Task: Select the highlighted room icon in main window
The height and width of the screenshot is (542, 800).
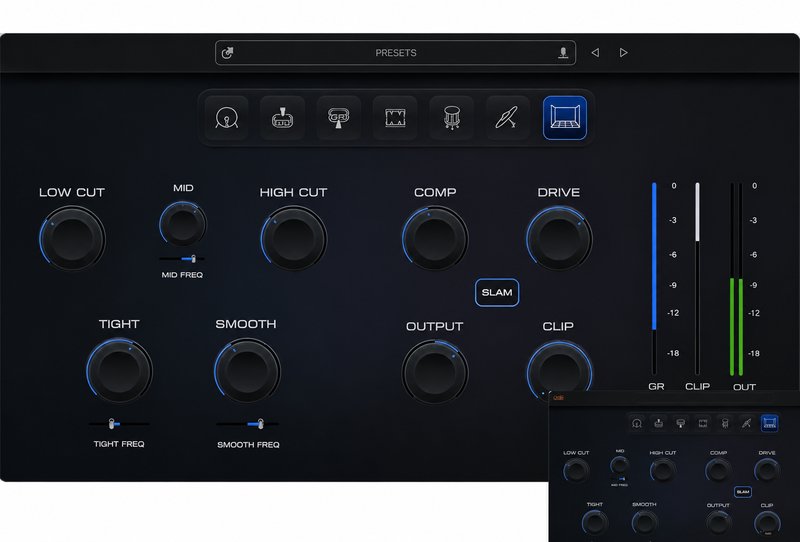Action: [565, 118]
